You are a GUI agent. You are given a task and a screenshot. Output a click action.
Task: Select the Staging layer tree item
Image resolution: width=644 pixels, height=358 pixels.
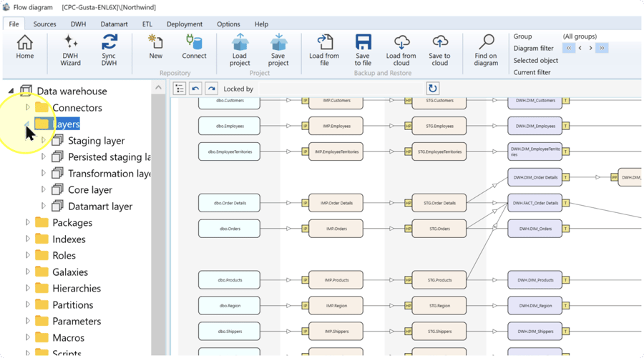pos(96,141)
